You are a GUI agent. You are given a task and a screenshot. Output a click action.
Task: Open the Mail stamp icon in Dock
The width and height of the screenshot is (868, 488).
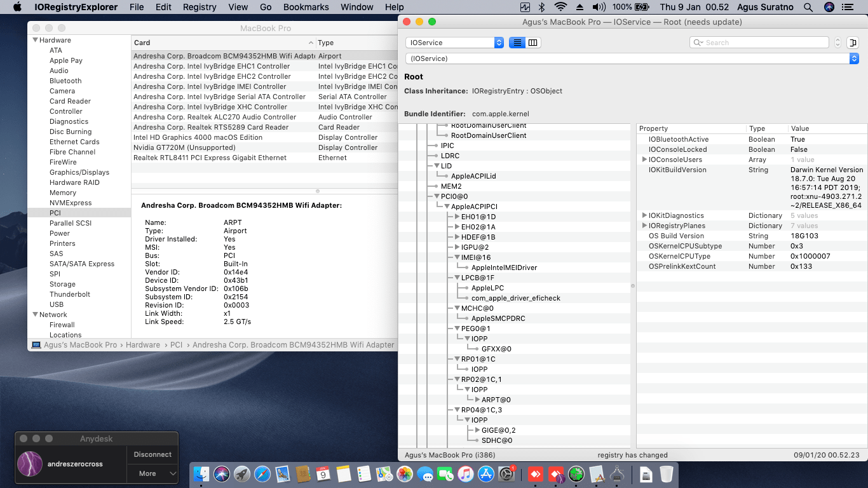[283, 474]
